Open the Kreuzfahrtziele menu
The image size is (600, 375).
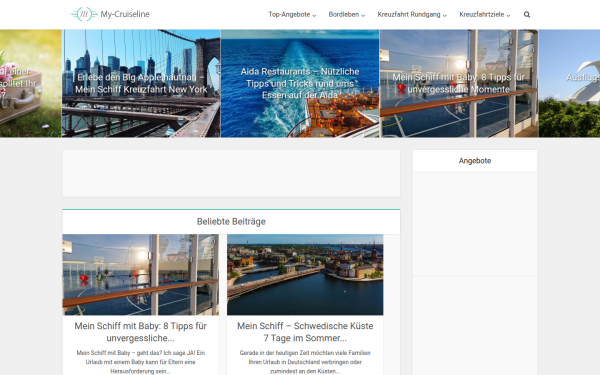pyautogui.click(x=485, y=15)
